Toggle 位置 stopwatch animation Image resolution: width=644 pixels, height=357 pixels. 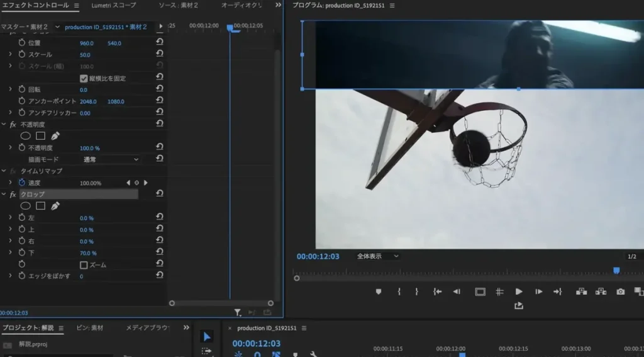22,42
